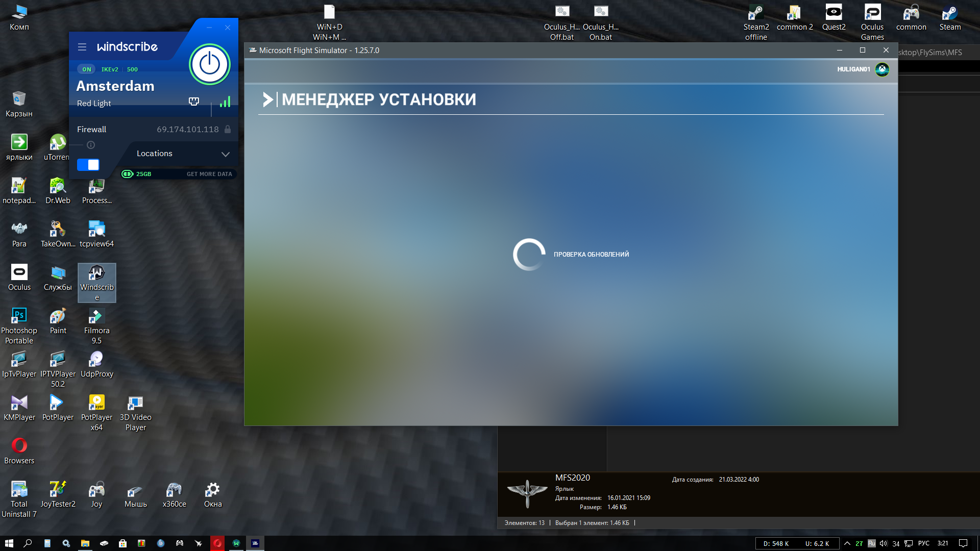Click the taskbar volume speaker icon
980x551 pixels.
click(x=884, y=543)
